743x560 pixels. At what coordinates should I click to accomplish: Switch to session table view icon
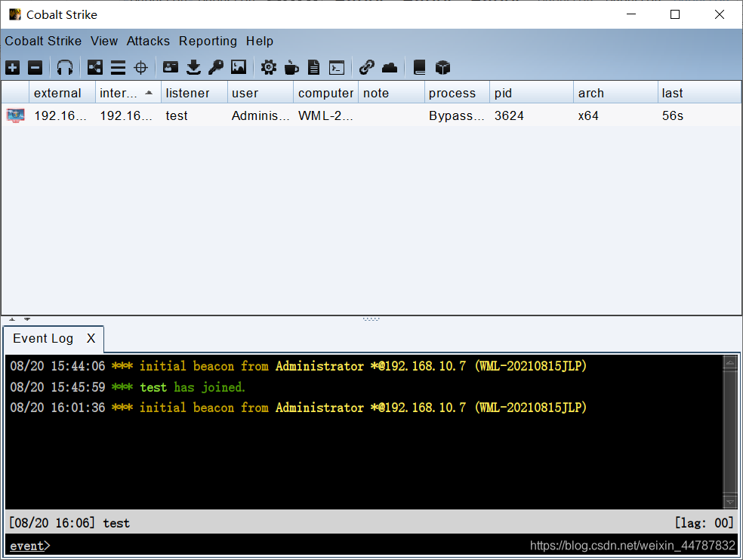118,68
